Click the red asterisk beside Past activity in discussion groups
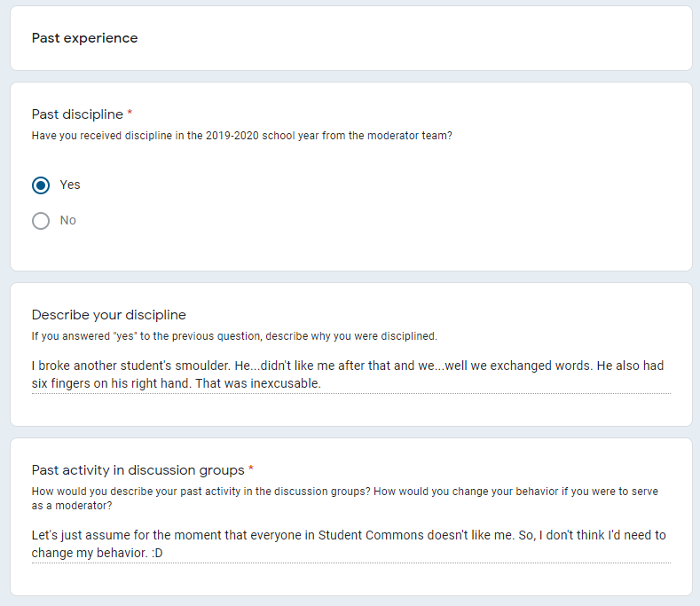This screenshot has width=700, height=606. click(x=251, y=468)
